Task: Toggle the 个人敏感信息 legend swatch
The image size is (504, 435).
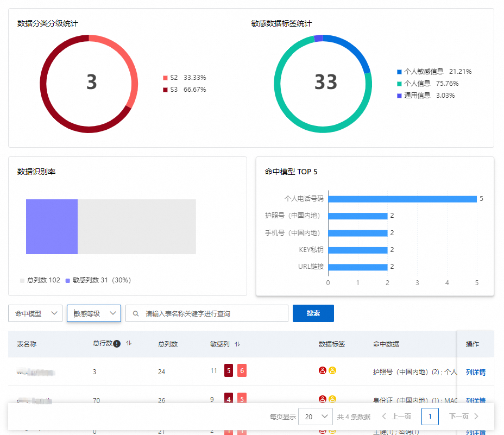Action: [399, 72]
